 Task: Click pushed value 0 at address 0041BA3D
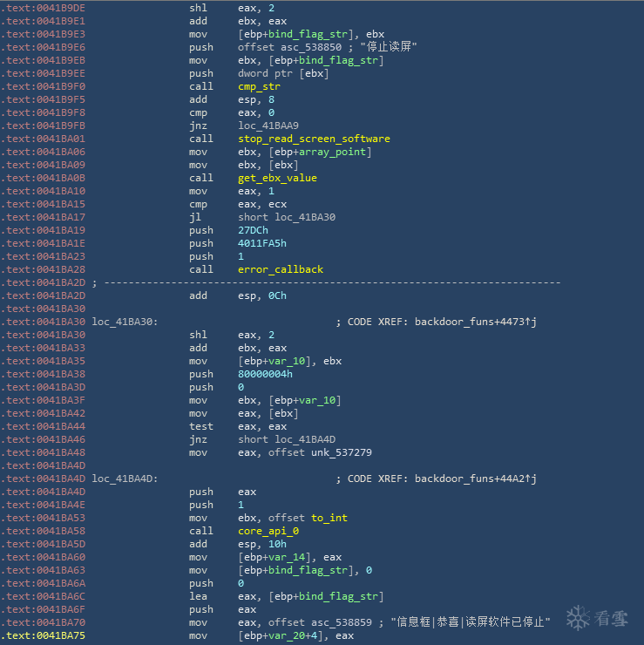241,388
